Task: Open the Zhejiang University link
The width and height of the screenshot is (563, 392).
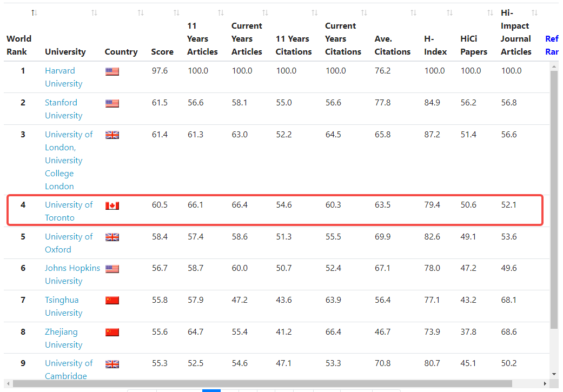Action: [64, 338]
